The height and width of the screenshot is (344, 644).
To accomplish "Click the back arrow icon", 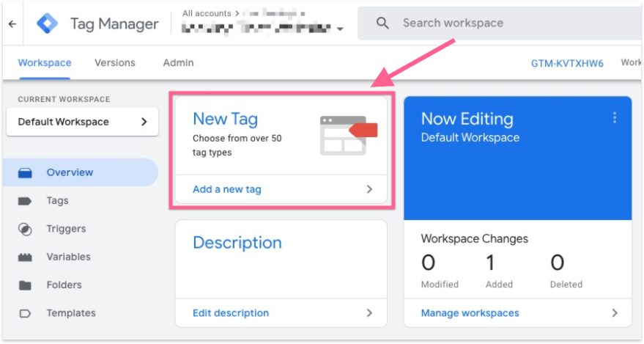I will pos(12,23).
